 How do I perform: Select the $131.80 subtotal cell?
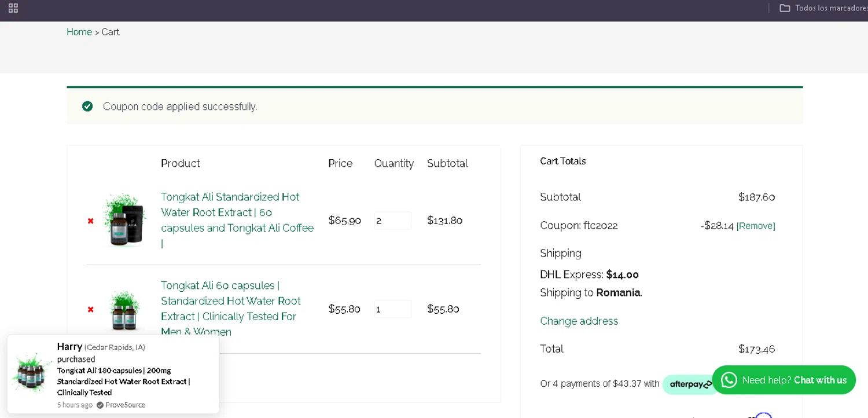point(444,220)
